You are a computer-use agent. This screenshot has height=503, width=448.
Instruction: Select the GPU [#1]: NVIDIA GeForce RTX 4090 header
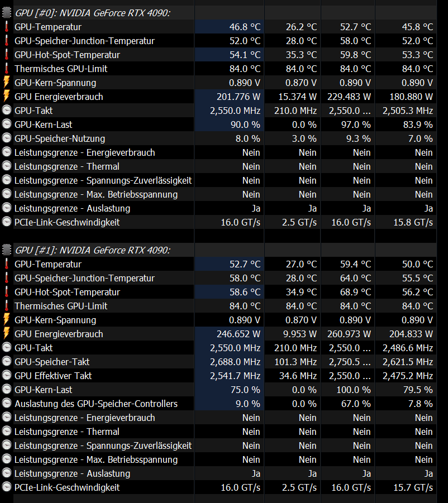93,250
